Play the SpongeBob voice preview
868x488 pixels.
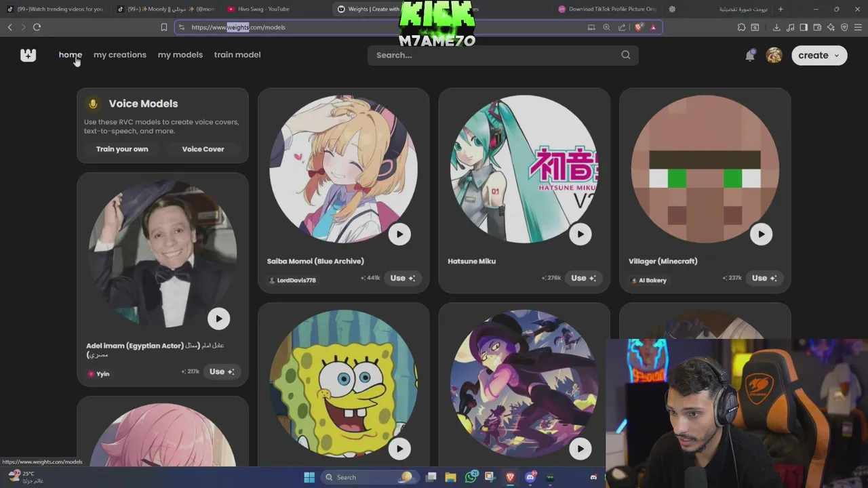coord(399,448)
